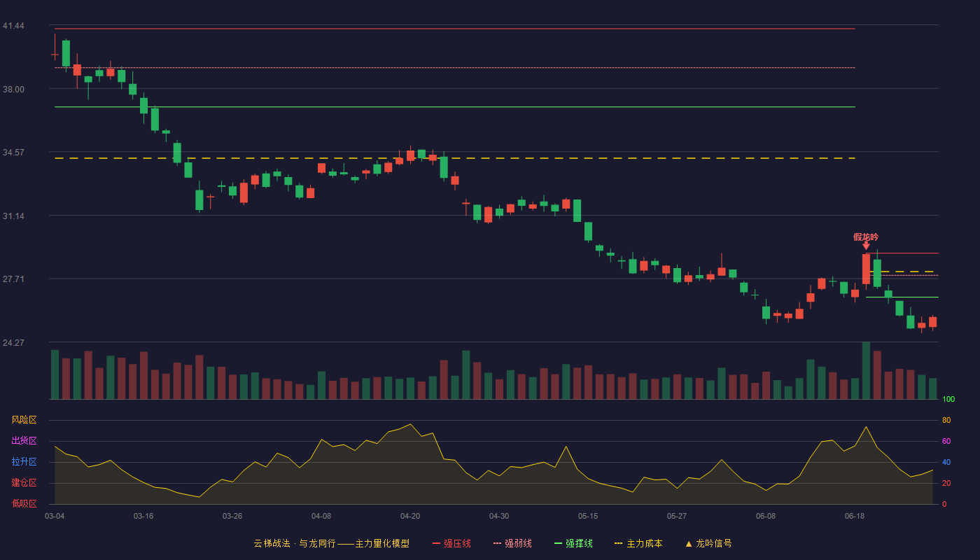Viewport: 980px width, 560px height.
Task: Click the 建仓区 zone label
Action: pos(24,483)
